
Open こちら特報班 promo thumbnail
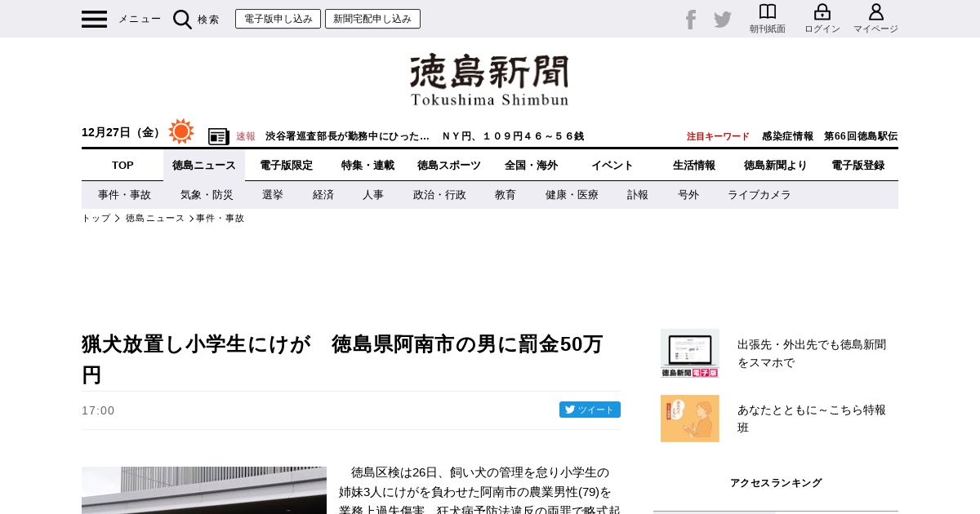(x=690, y=419)
